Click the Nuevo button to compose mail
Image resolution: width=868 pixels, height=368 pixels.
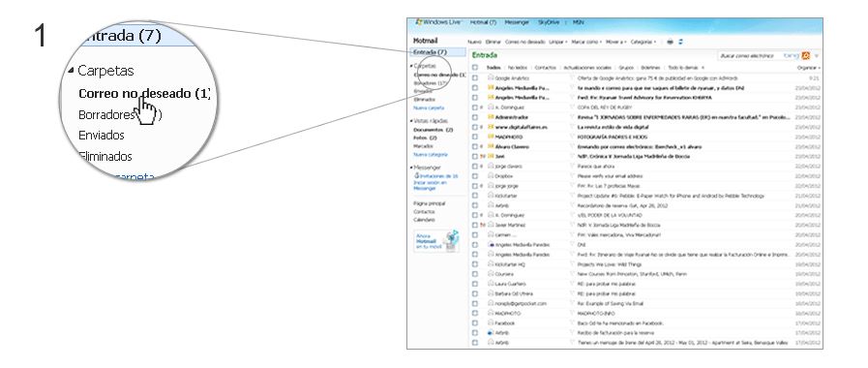[x=474, y=42]
